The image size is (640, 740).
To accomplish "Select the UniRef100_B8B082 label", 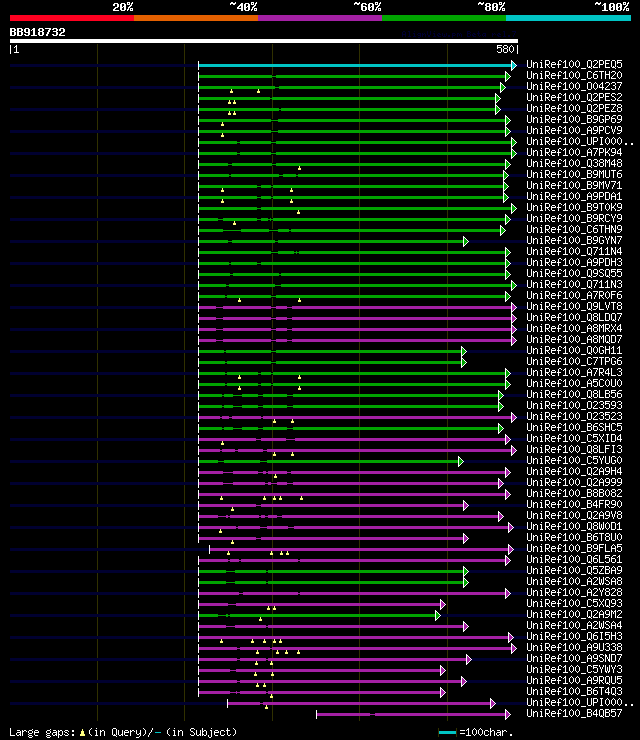I will coord(574,494).
